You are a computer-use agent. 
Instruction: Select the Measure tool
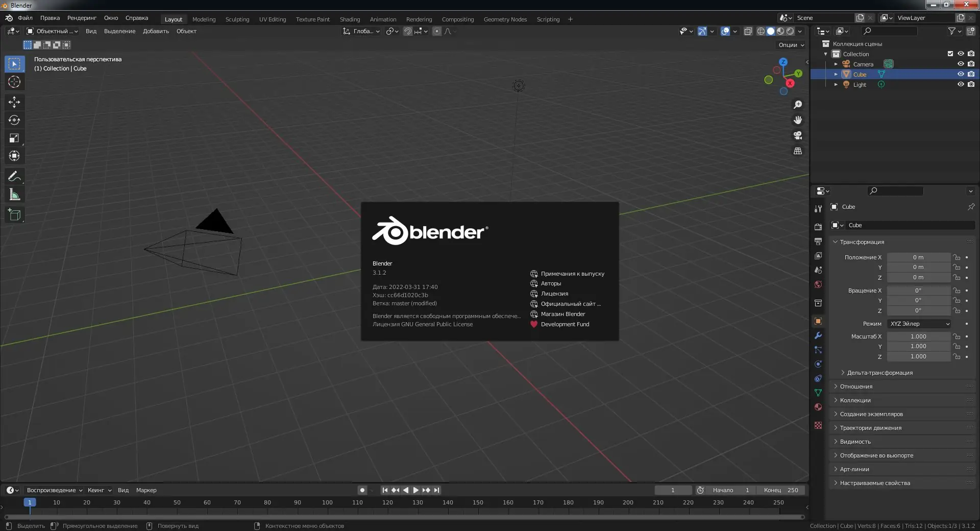click(14, 195)
